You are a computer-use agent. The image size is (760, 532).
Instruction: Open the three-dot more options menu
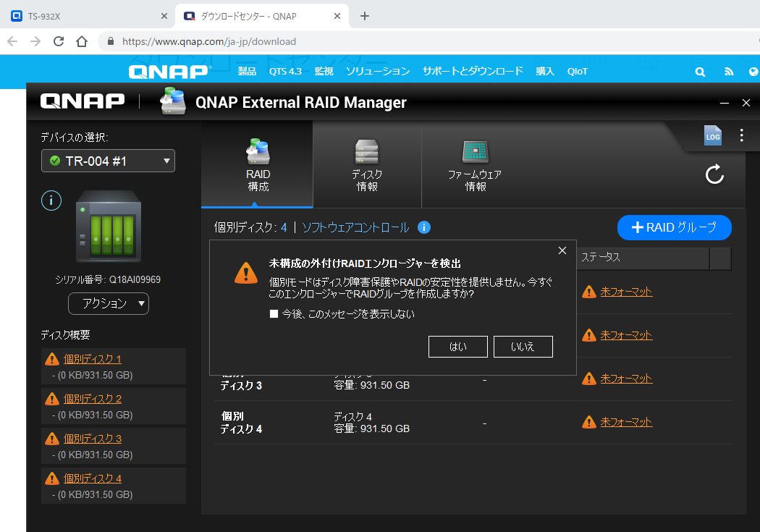(x=741, y=135)
